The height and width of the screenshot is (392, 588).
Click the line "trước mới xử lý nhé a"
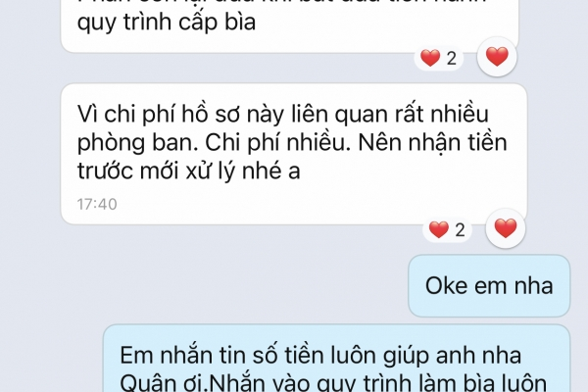pyautogui.click(x=188, y=171)
